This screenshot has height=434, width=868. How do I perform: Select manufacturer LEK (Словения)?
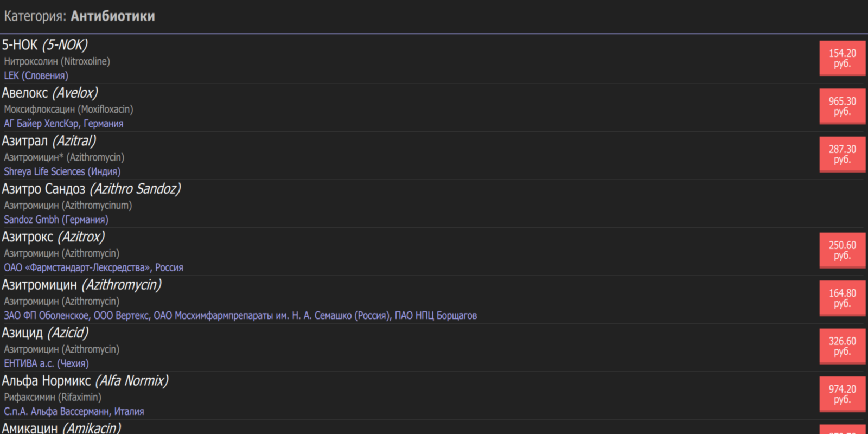point(36,75)
